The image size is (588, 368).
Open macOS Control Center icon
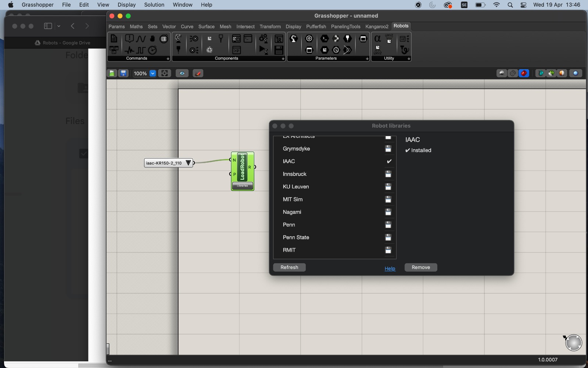tap(524, 5)
